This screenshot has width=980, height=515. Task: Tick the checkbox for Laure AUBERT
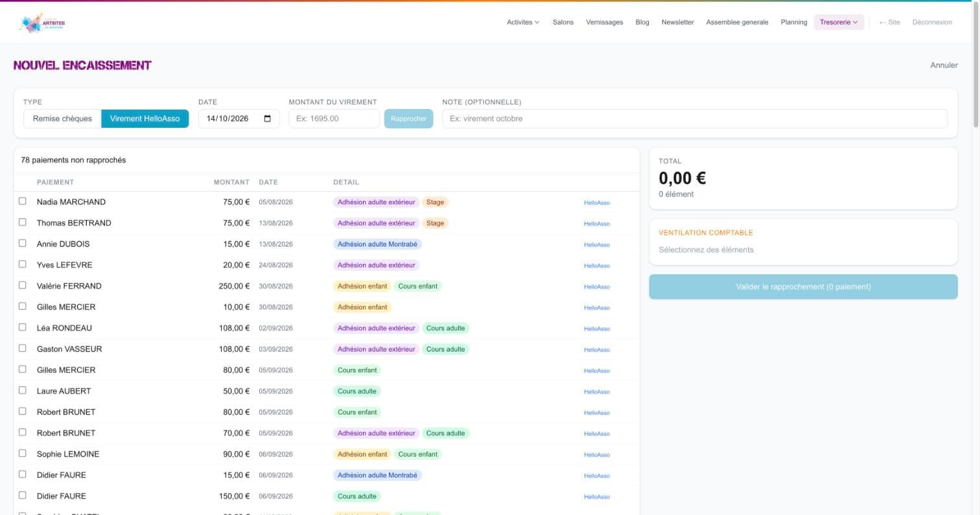(x=23, y=390)
